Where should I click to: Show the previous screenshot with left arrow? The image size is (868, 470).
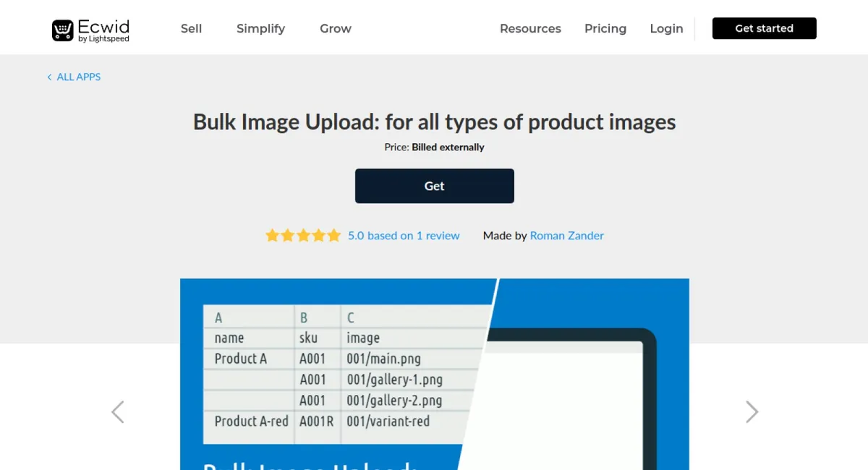pyautogui.click(x=118, y=412)
